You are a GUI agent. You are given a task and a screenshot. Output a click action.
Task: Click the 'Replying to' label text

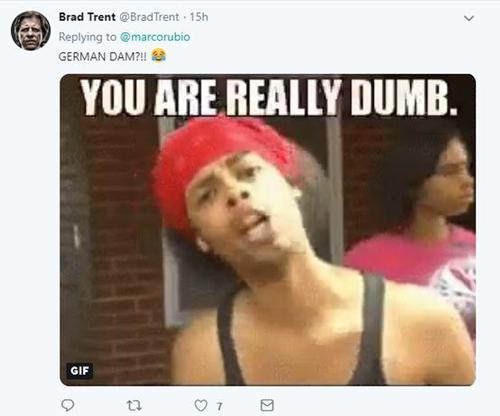tap(87, 37)
